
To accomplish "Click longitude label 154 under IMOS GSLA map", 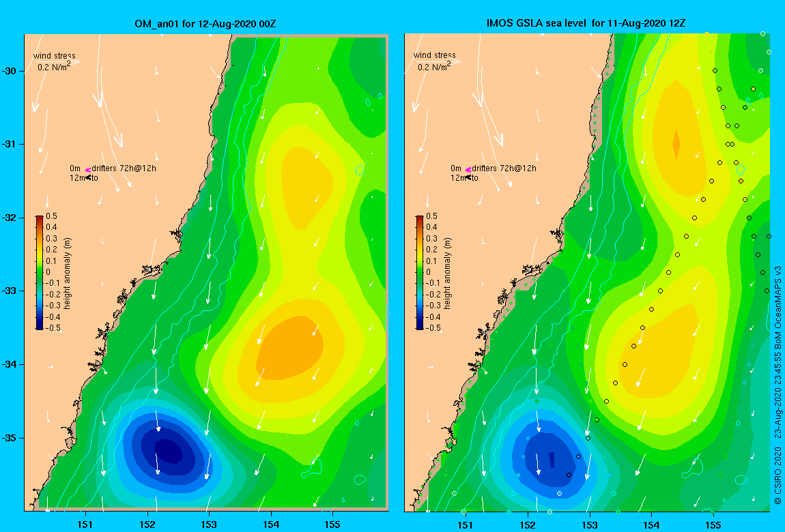I will pos(651,525).
